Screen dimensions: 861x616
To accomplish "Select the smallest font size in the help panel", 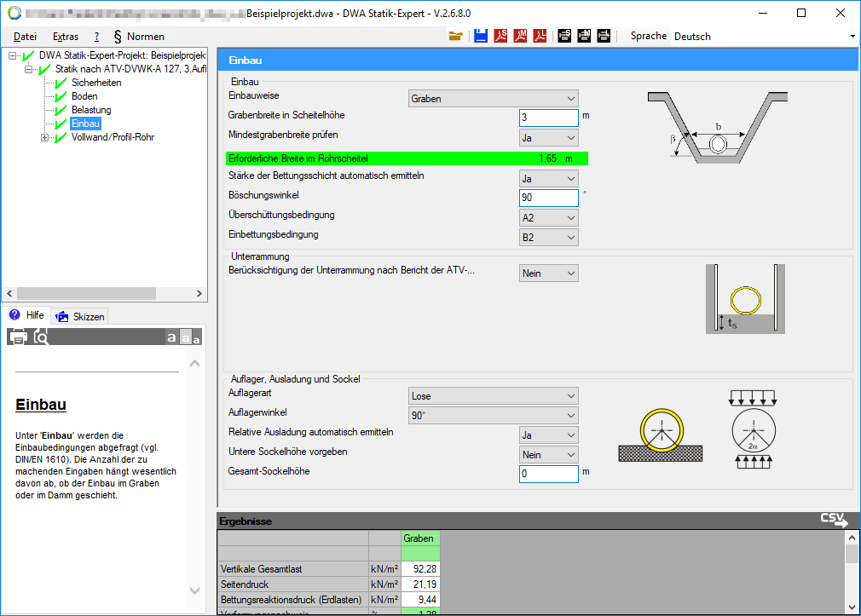I will [197, 339].
